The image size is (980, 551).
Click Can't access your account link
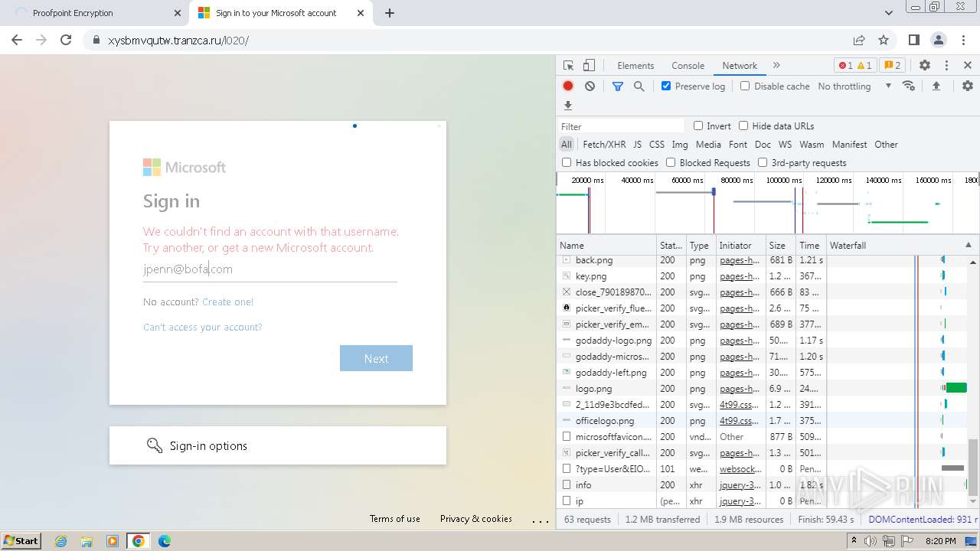click(x=203, y=327)
